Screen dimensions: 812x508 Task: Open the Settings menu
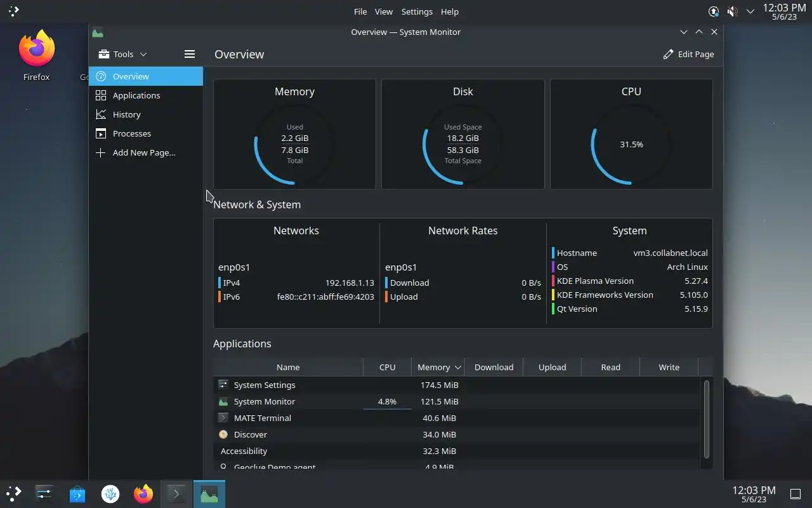tap(417, 11)
